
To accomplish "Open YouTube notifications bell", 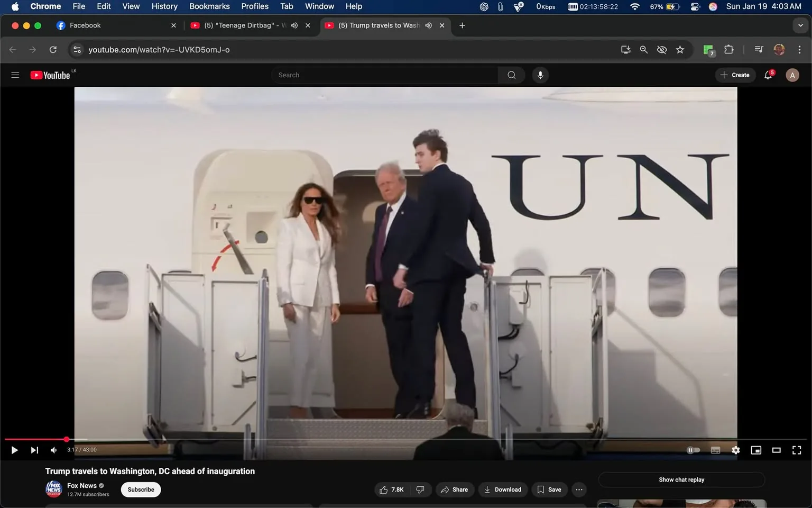I will click(x=768, y=75).
